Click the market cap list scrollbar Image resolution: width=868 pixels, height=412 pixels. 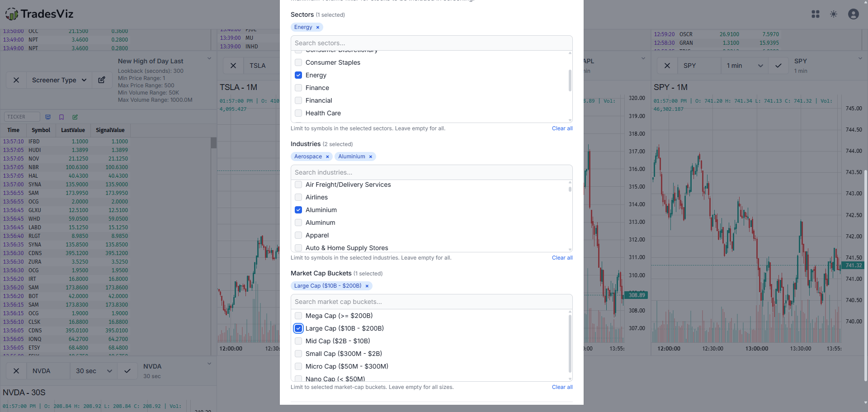(x=570, y=344)
